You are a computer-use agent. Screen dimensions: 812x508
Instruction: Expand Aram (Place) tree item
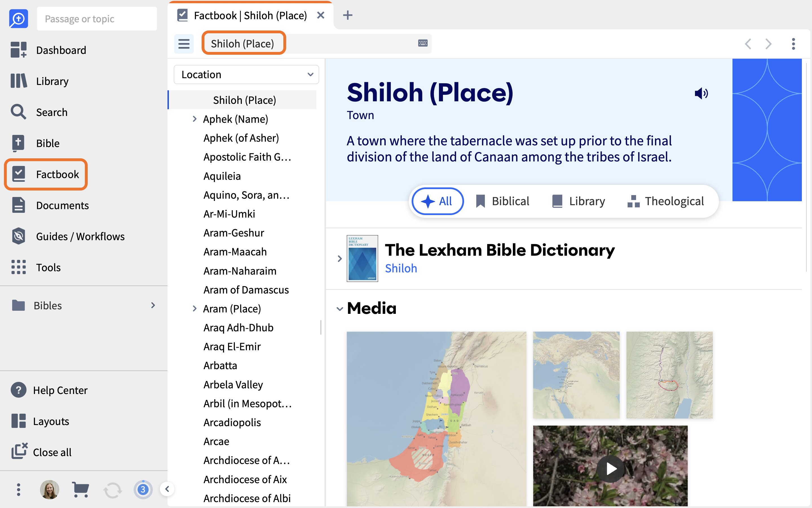point(195,308)
